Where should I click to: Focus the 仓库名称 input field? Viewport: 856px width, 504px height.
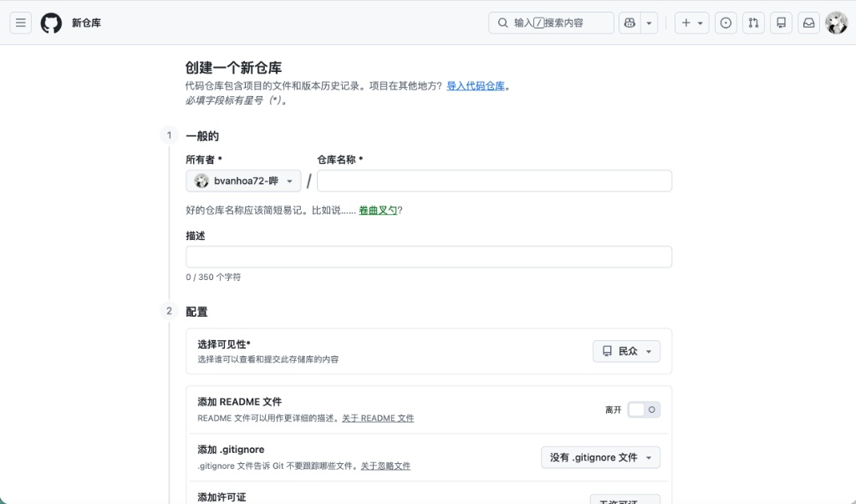(x=494, y=181)
